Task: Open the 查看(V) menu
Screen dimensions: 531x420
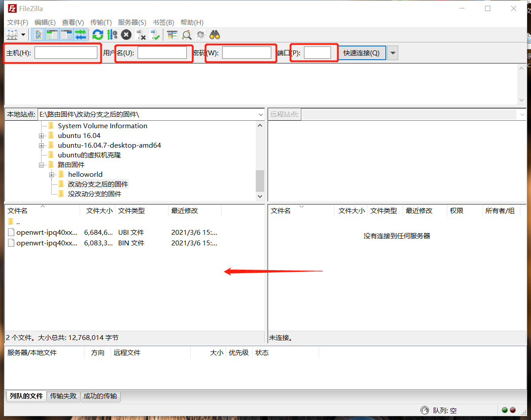Action: coord(73,22)
